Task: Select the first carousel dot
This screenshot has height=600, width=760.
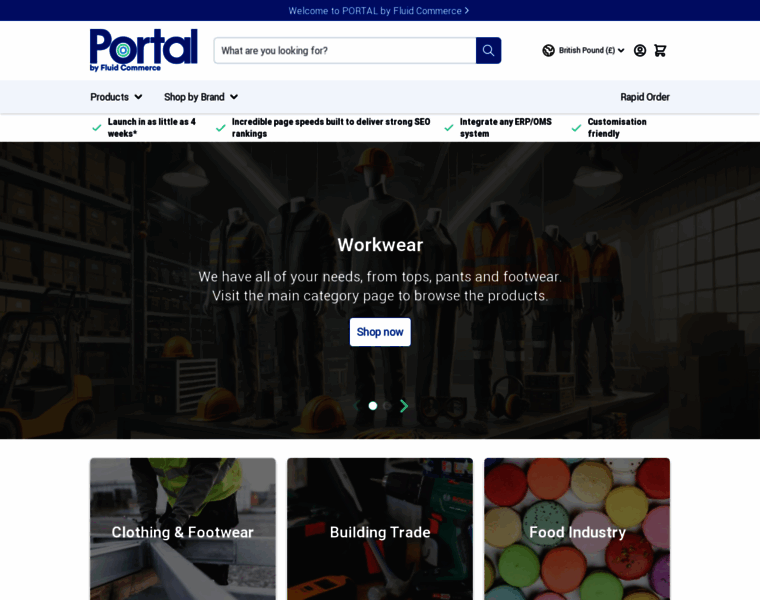Action: 373,406
